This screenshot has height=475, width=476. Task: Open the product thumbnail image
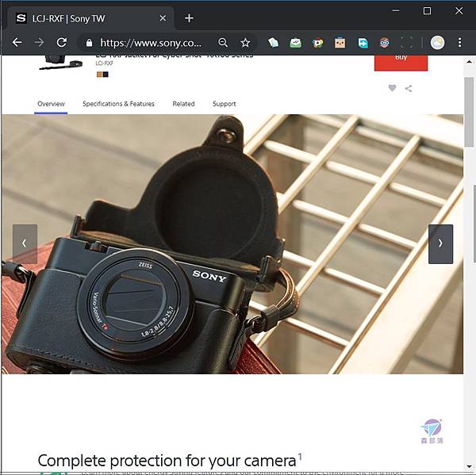61,63
